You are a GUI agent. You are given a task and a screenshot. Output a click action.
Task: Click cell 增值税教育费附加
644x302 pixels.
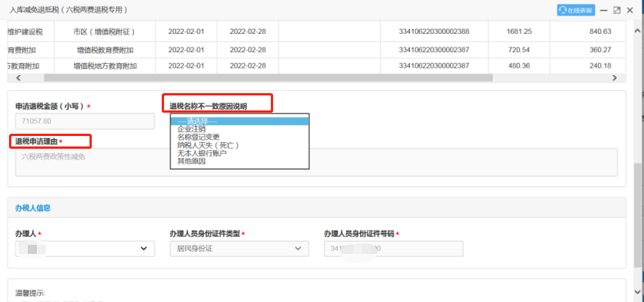tap(105, 50)
